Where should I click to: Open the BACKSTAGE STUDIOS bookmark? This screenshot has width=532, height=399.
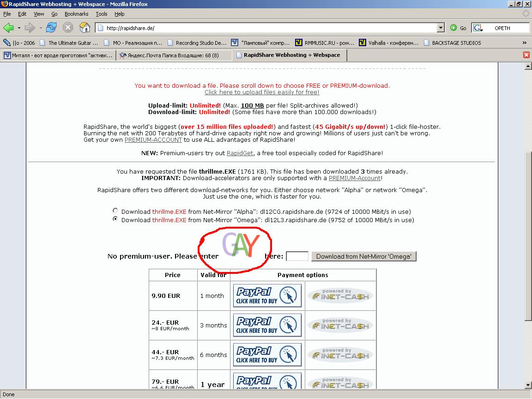point(452,43)
